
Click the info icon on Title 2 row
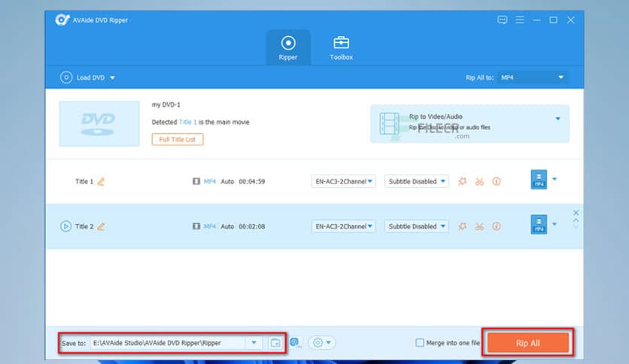(x=496, y=226)
